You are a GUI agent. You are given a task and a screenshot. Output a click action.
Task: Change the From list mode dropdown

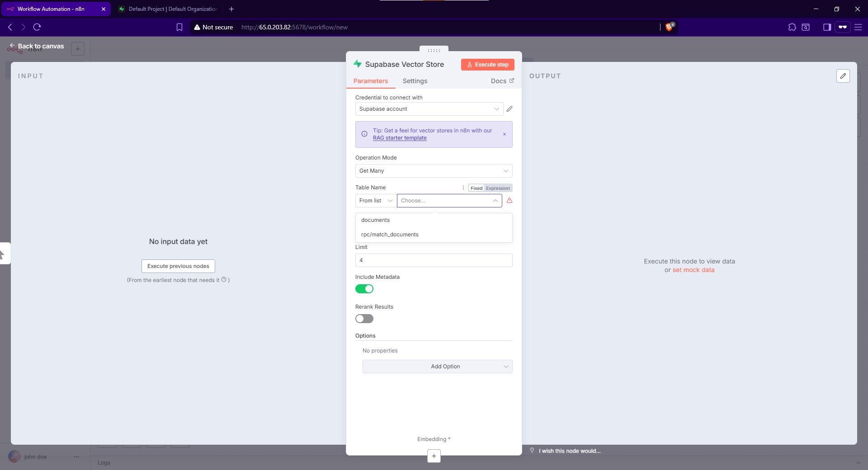[x=376, y=201]
